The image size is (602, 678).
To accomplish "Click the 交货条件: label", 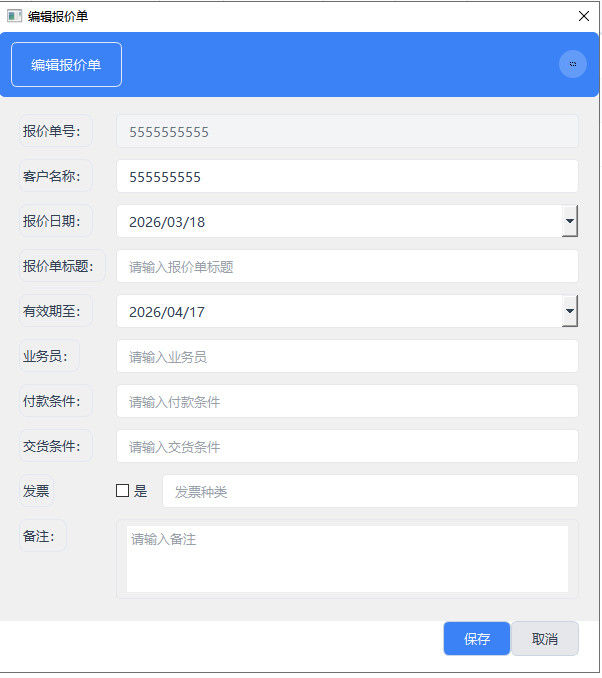I will (56, 446).
